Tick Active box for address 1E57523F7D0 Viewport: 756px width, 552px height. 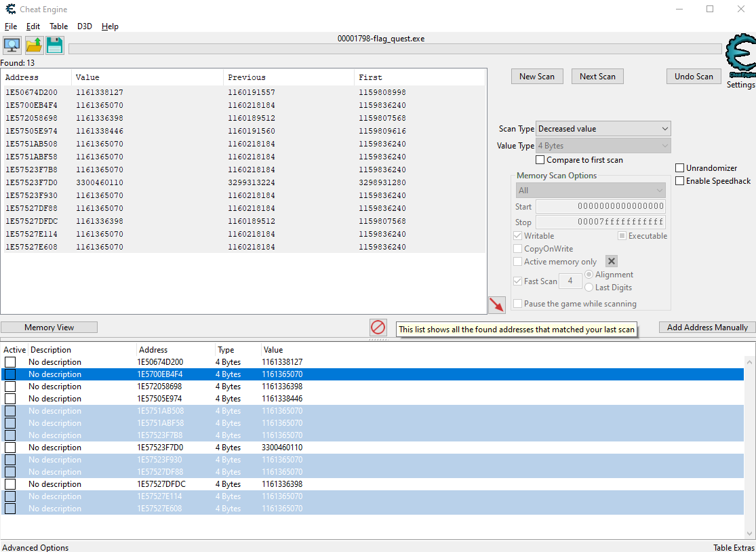tap(10, 448)
